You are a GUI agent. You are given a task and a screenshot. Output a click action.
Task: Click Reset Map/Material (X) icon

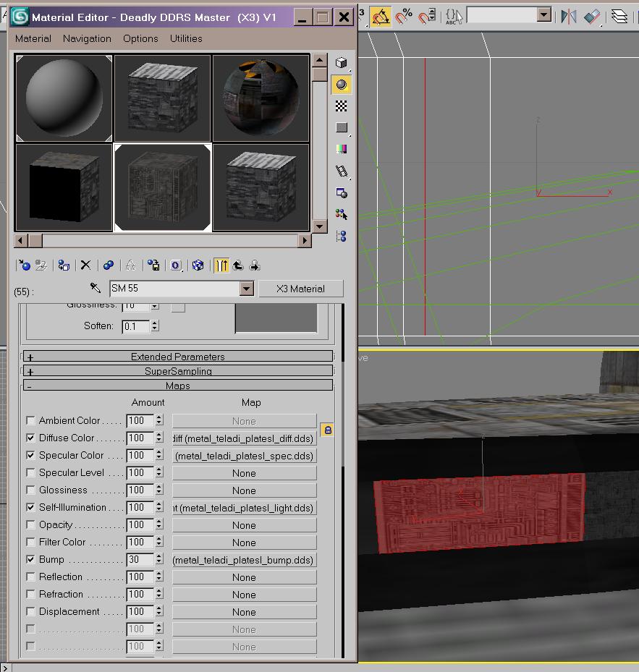(x=85, y=265)
